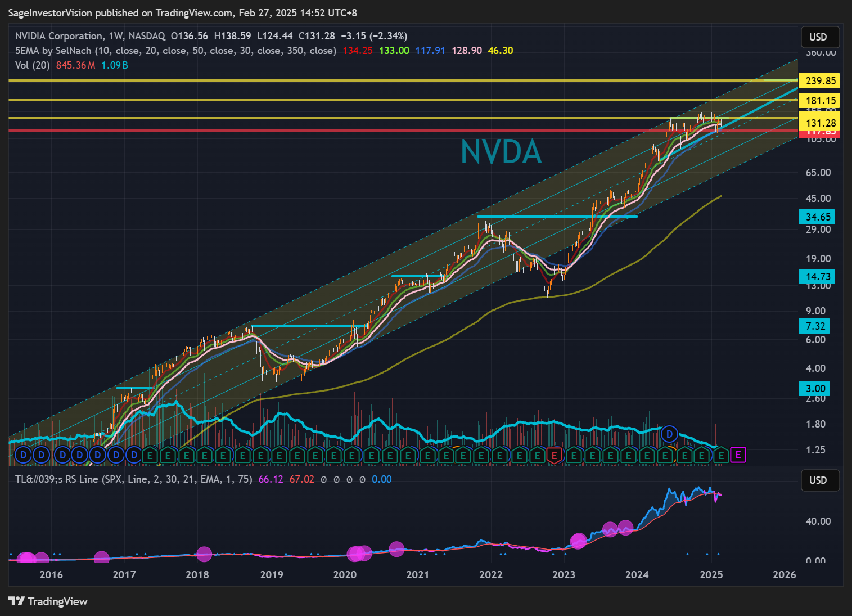
Task: Click the blue D dividend marker near 2024
Action: (669, 434)
